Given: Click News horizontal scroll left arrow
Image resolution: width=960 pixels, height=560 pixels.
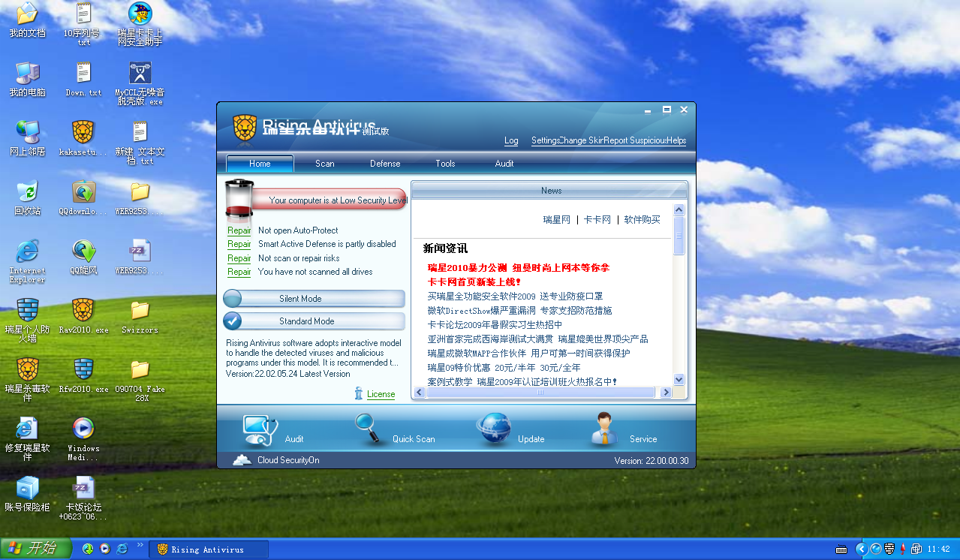Looking at the screenshot, I should point(420,393).
